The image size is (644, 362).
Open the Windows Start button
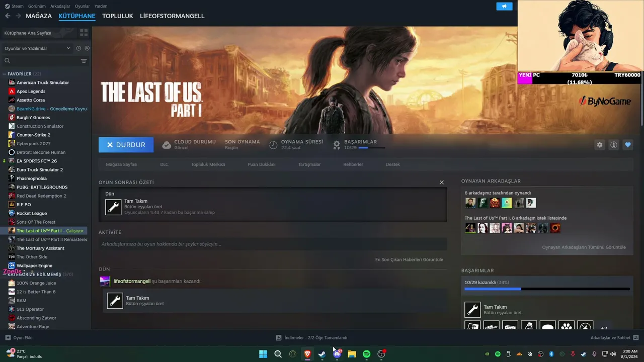coord(263,354)
